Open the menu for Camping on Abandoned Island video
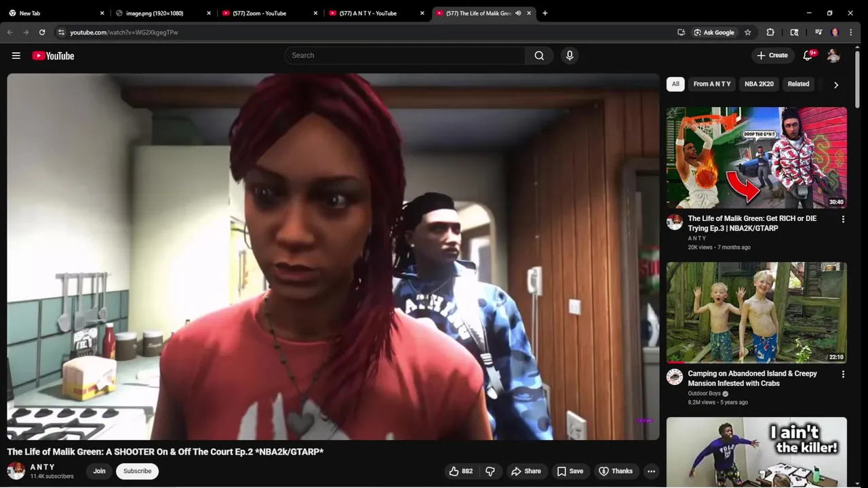Image resolution: width=868 pixels, height=488 pixels. pyautogui.click(x=843, y=374)
